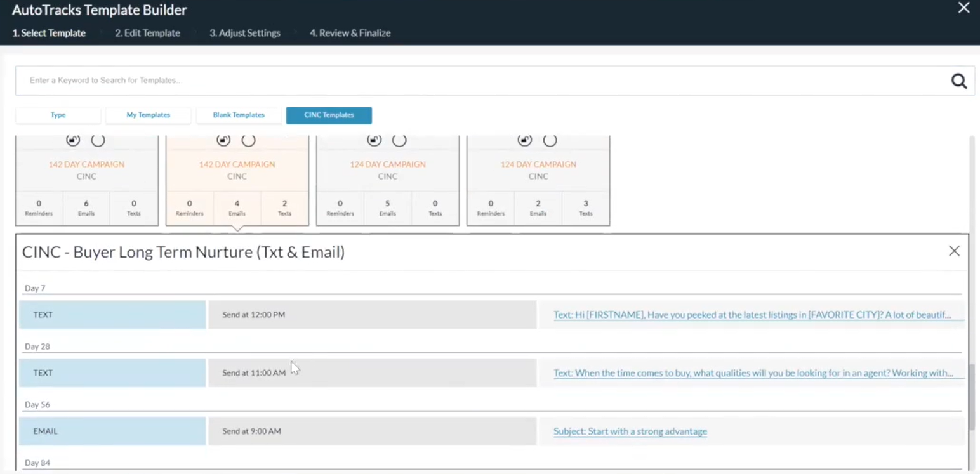Open Subject: Start with a strong advantage
The width and height of the screenshot is (980, 474).
tap(630, 431)
